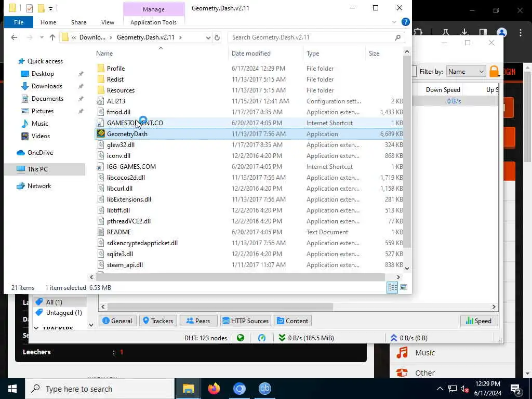532x399 pixels.
Task: Click the taskbar search box
Action: 100,389
